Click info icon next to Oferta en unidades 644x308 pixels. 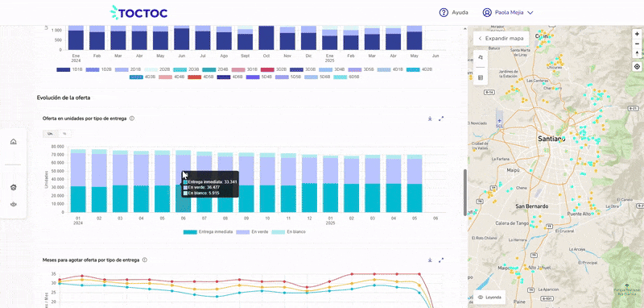(132, 119)
